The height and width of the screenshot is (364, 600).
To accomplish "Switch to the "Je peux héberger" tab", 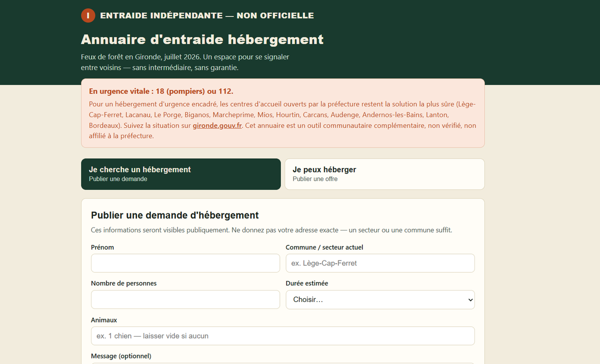I will pos(384,174).
